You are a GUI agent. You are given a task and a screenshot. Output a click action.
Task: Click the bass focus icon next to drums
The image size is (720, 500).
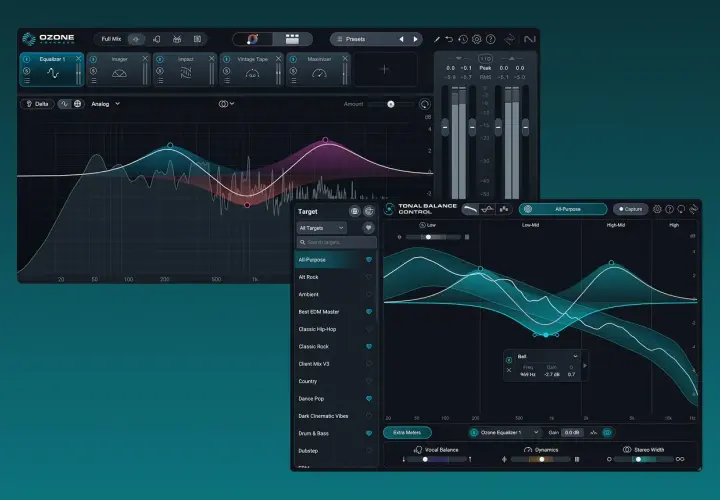197,39
